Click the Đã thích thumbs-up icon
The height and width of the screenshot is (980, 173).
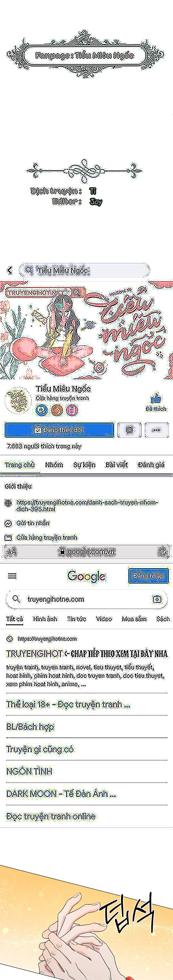(x=155, y=398)
